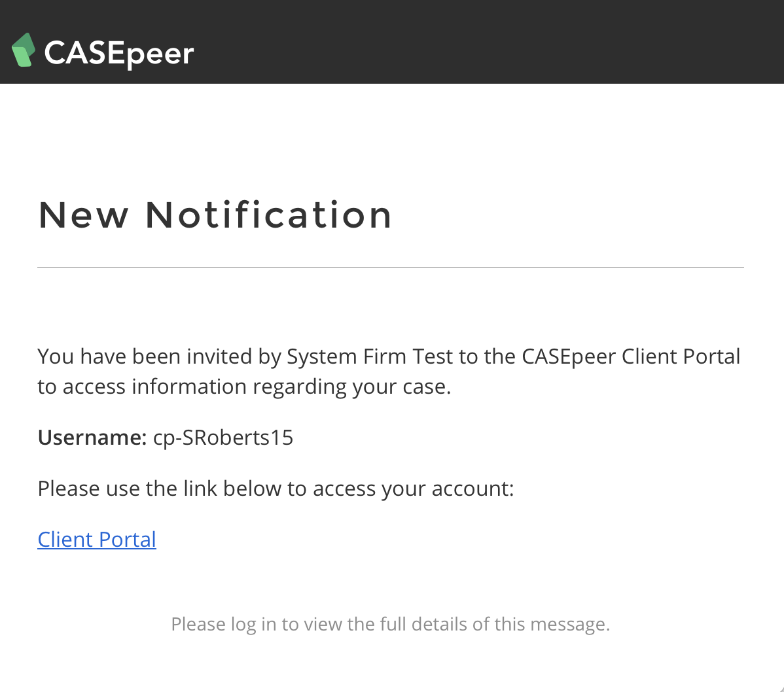Screen dimensions: 784x692
Task: Click the word 'Notification' in the title
Action: click(268, 215)
